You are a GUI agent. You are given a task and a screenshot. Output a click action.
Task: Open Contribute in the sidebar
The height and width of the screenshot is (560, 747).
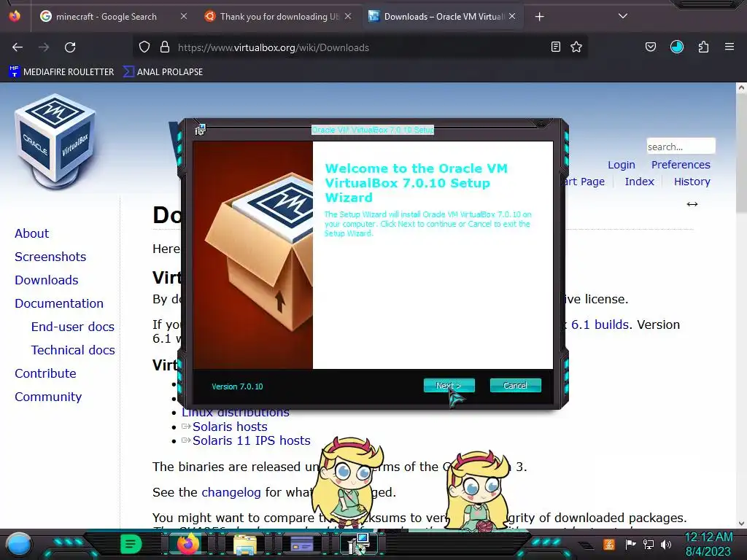45,373
